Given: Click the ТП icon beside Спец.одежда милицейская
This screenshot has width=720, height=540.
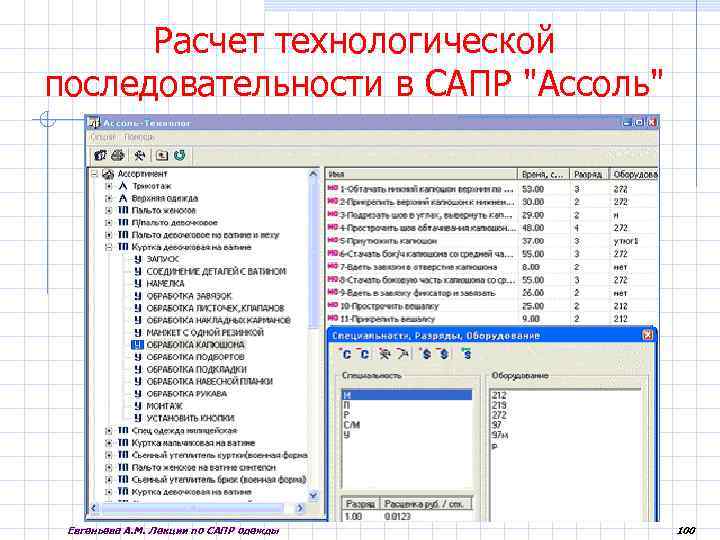Looking at the screenshot, I should [x=123, y=430].
